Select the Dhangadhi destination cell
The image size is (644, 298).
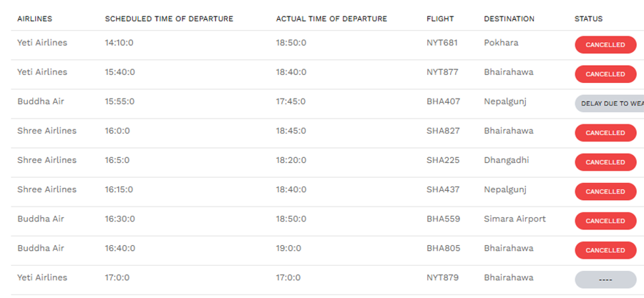pyautogui.click(x=506, y=160)
